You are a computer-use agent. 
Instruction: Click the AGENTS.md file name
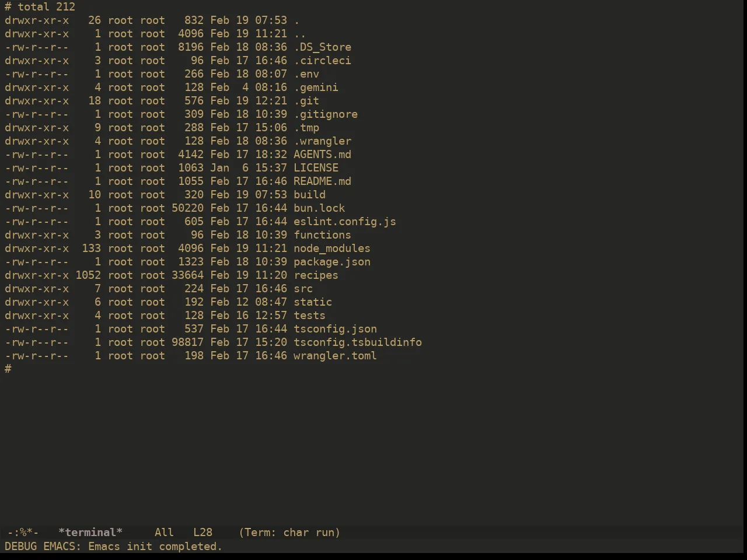pyautogui.click(x=322, y=155)
